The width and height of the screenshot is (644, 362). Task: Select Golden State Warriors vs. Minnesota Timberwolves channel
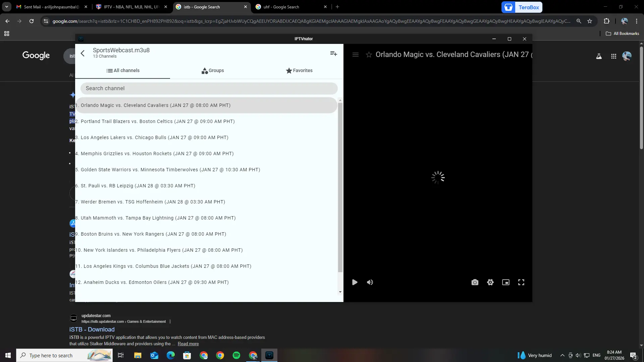click(x=206, y=170)
